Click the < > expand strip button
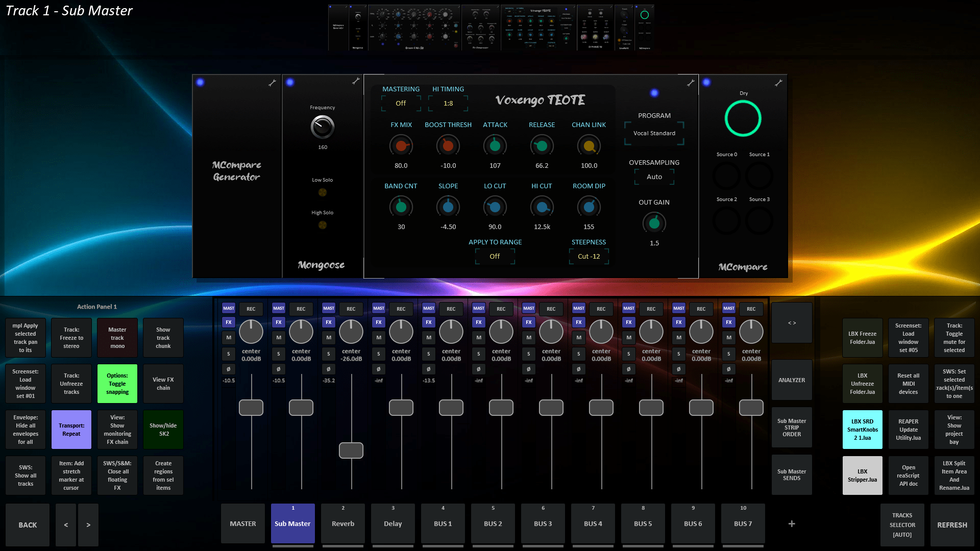 click(792, 323)
